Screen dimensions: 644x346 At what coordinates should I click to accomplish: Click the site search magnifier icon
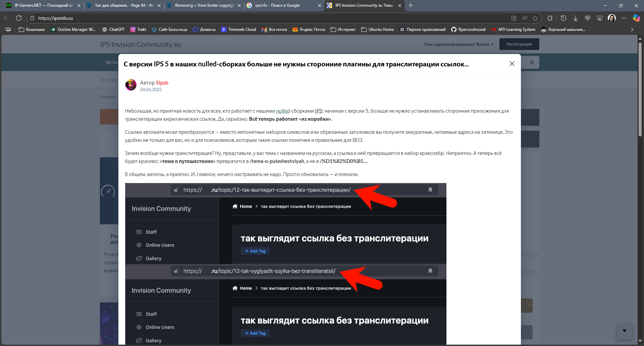532,62
